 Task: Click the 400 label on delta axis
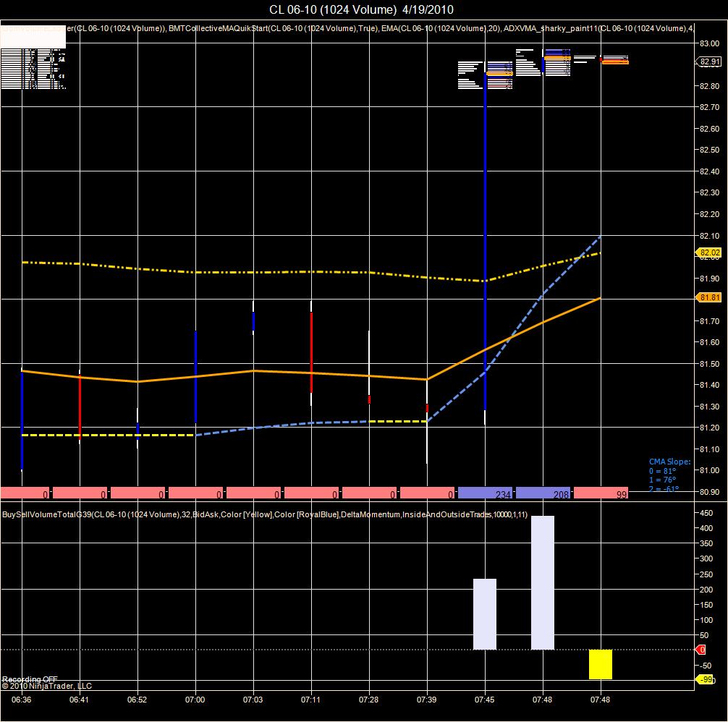[x=706, y=527]
